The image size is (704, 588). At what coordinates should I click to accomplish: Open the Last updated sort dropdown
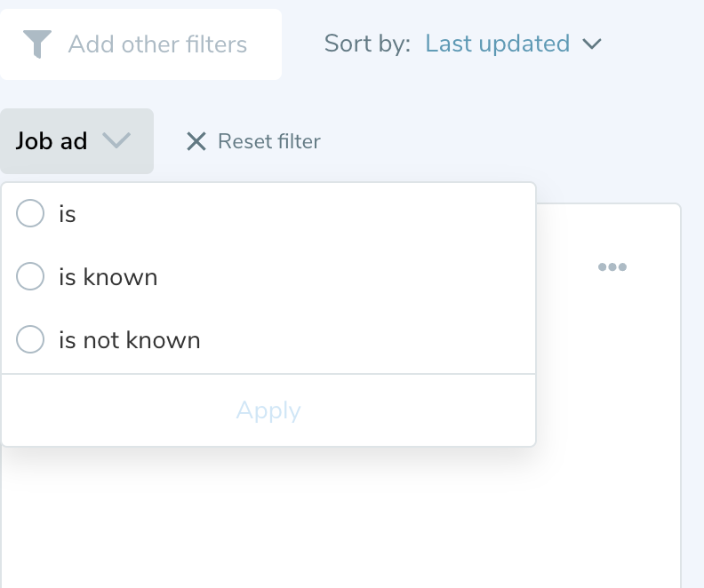tap(498, 44)
